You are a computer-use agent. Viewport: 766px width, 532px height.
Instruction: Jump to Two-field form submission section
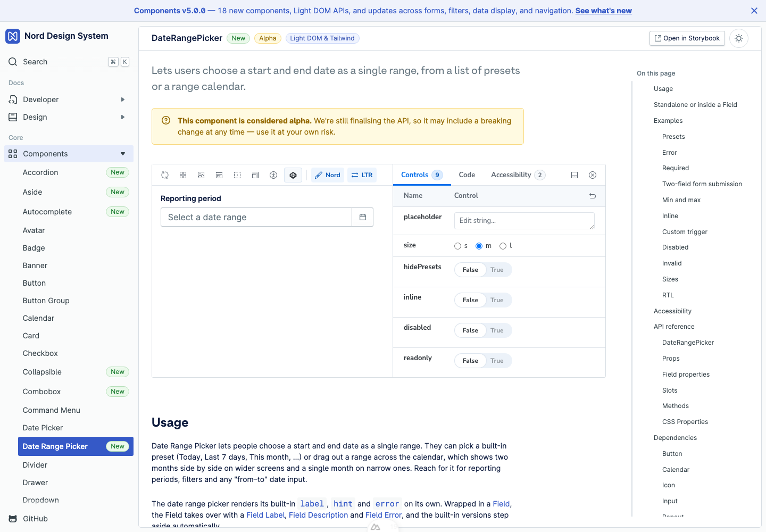[x=702, y=184]
